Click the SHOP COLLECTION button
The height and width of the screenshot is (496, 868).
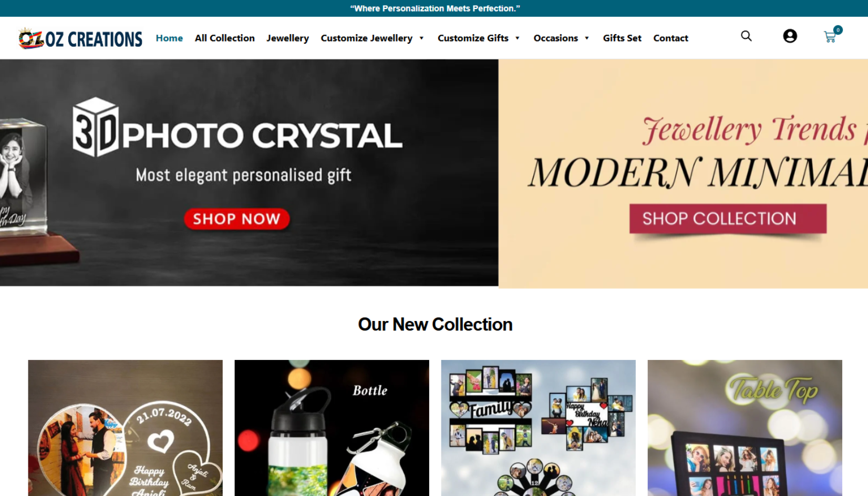click(728, 219)
